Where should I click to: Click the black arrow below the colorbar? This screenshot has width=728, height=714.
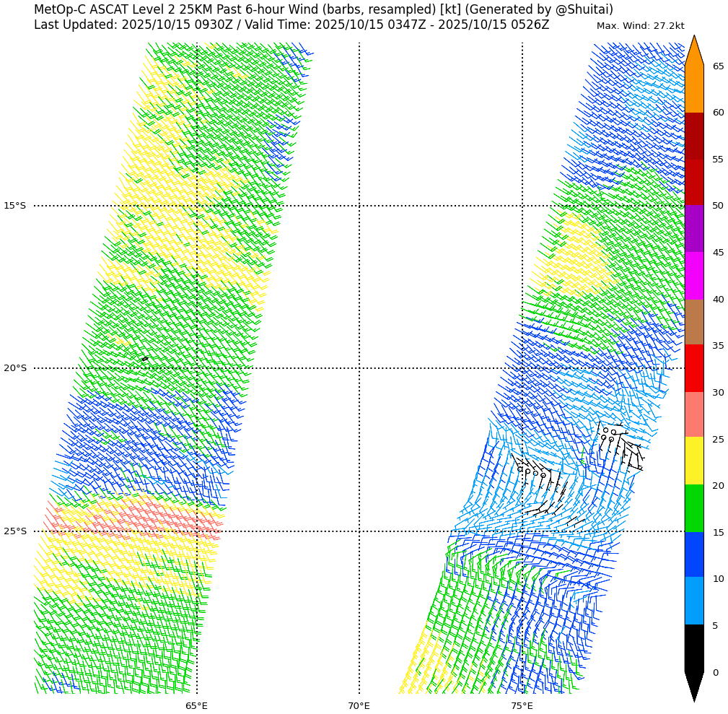693,686
